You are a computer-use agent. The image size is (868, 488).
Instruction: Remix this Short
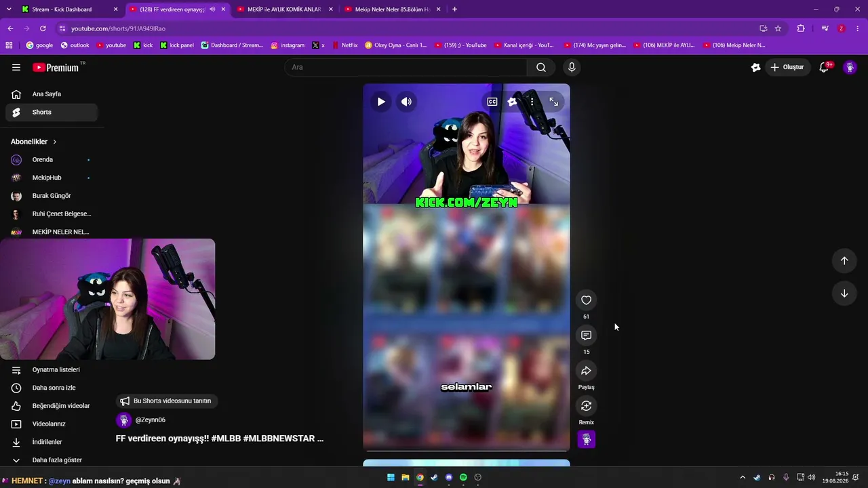pyautogui.click(x=587, y=406)
